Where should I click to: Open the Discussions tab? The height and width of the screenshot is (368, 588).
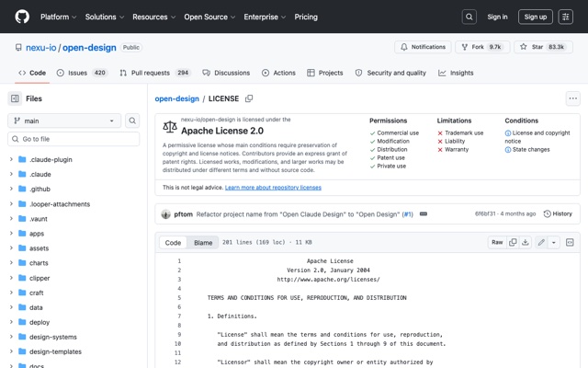pos(226,73)
